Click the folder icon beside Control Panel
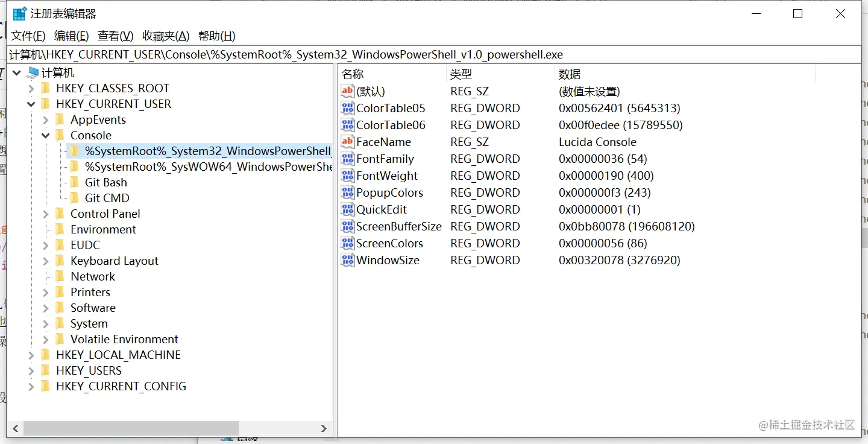This screenshot has width=868, height=444. (59, 214)
